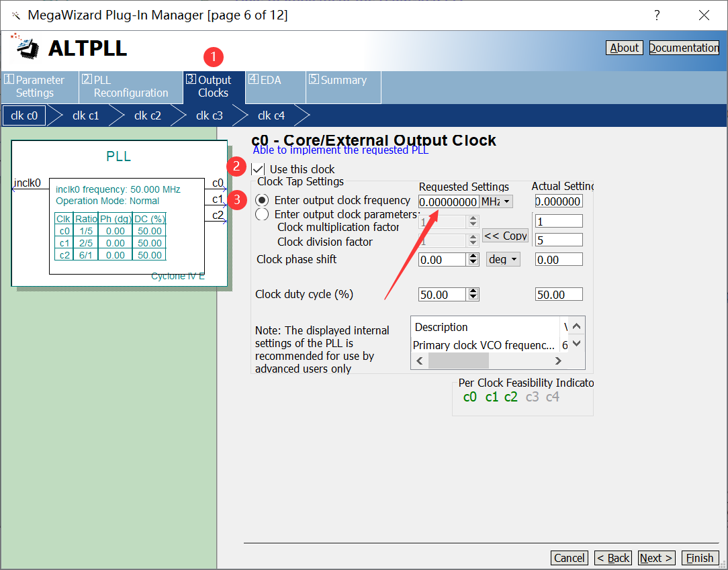
Task: Click Operation Mode: Normal text
Action: [107, 201]
